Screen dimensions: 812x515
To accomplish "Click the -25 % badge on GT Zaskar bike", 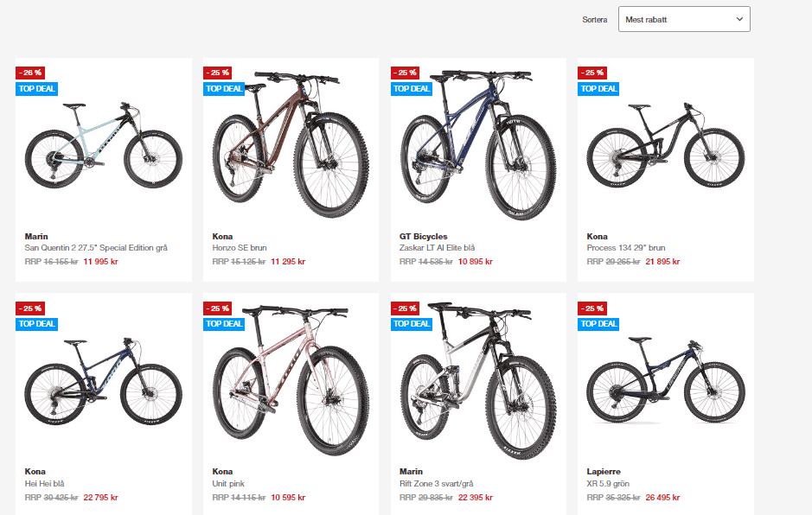I will click(405, 73).
